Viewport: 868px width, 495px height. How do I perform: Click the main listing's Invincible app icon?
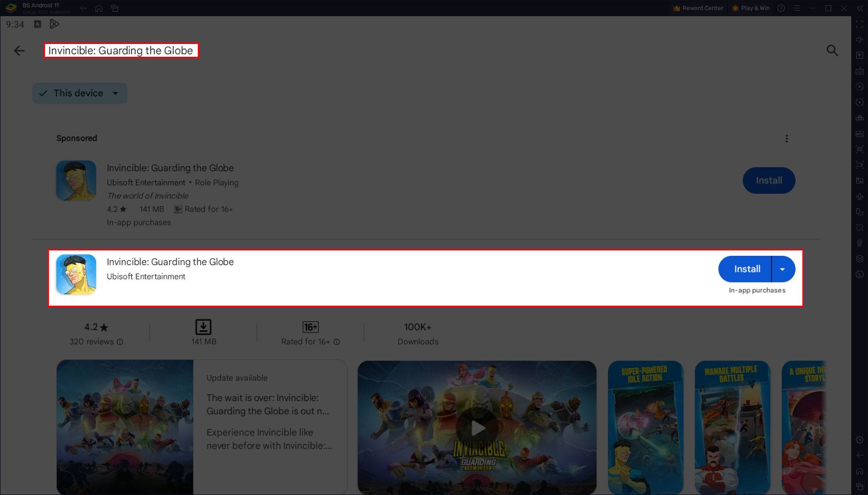(76, 274)
